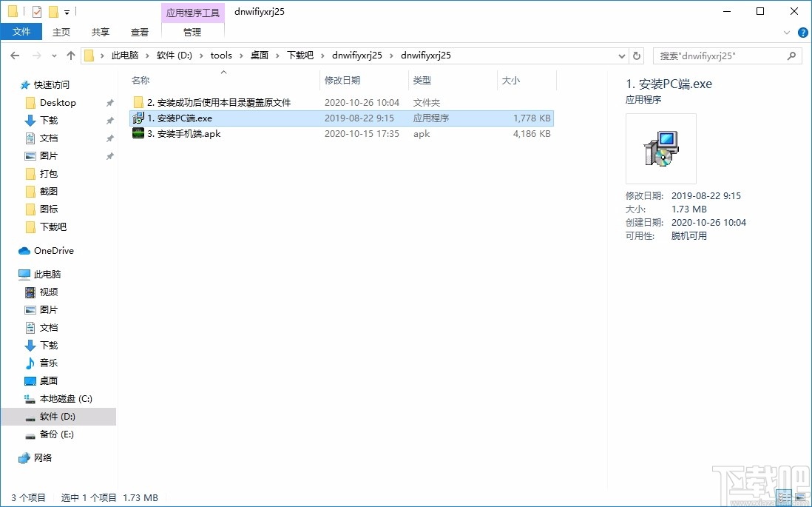Screen dimensions: 812x507
Task: Collapse the ribbon with the chevron
Action: pyautogui.click(x=786, y=32)
